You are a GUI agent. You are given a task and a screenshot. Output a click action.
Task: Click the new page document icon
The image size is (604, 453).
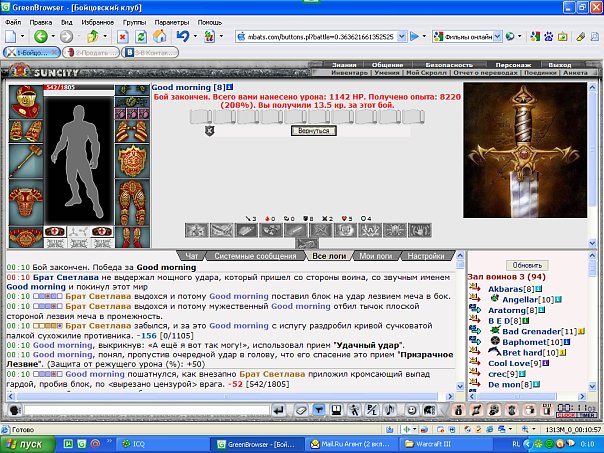click(11, 37)
